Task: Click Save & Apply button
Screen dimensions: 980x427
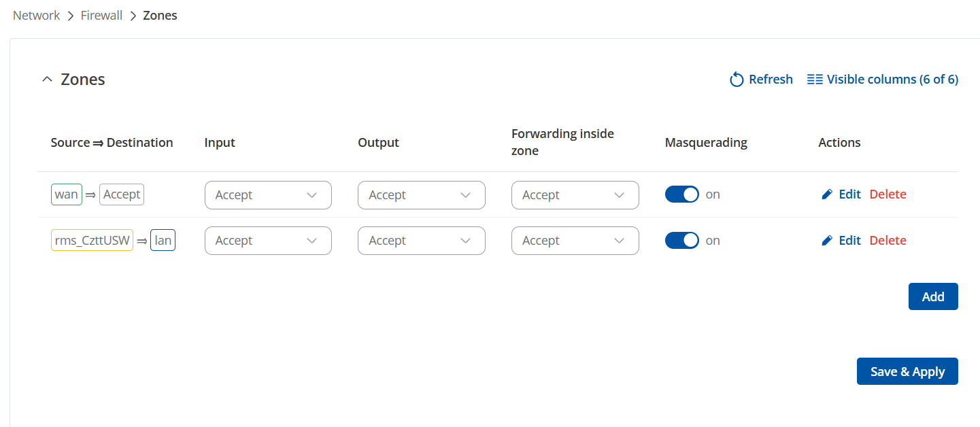Action: click(907, 371)
